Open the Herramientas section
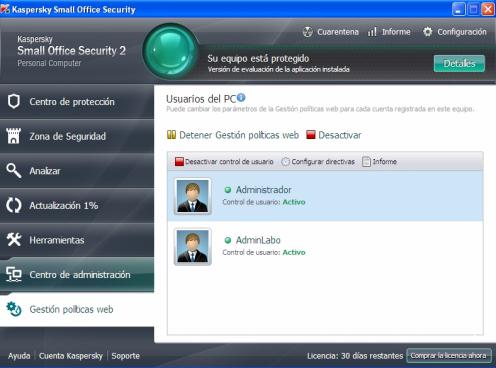 coord(77,240)
